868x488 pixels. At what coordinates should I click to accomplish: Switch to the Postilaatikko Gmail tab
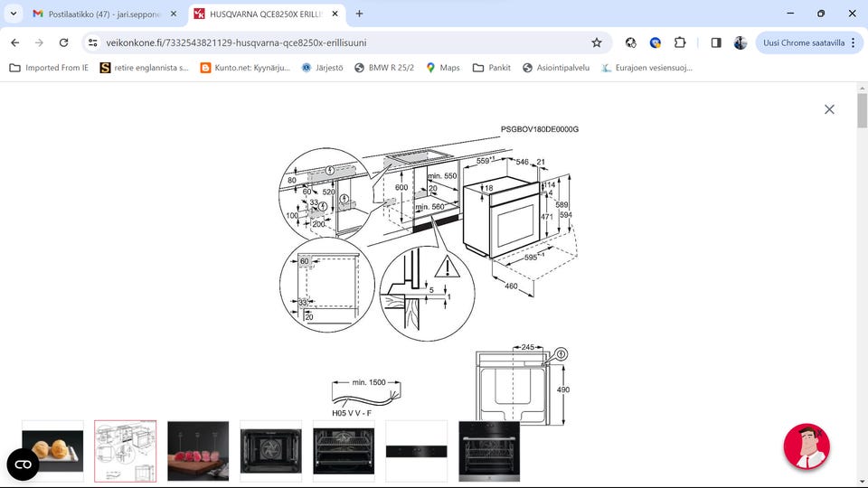point(105,14)
